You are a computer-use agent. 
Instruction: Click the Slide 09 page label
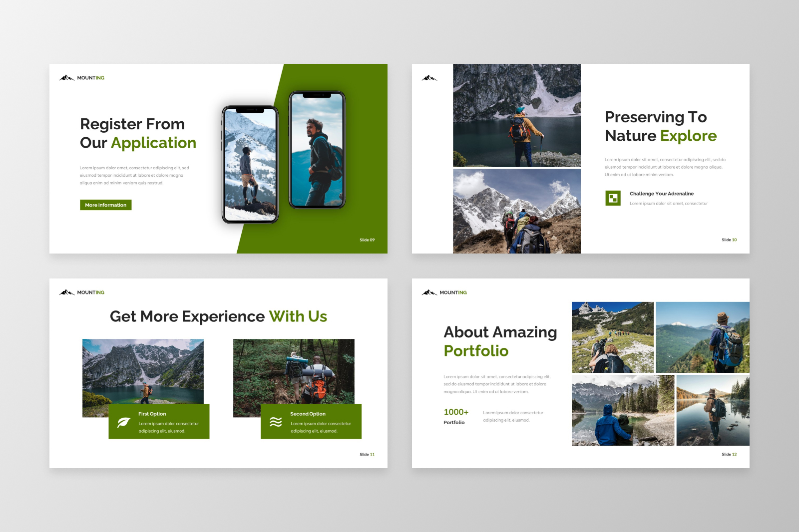(x=367, y=240)
